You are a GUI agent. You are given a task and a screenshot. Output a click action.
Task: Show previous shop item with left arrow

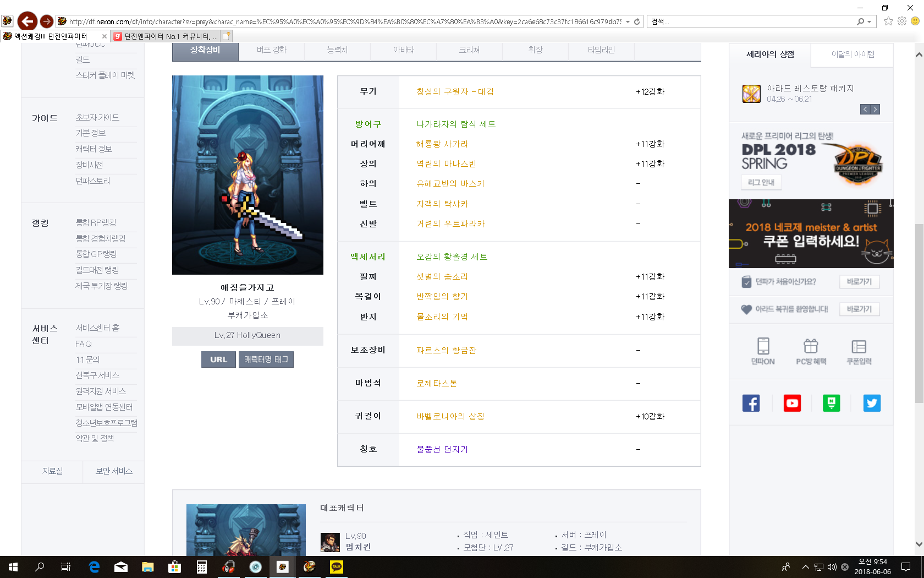click(865, 110)
